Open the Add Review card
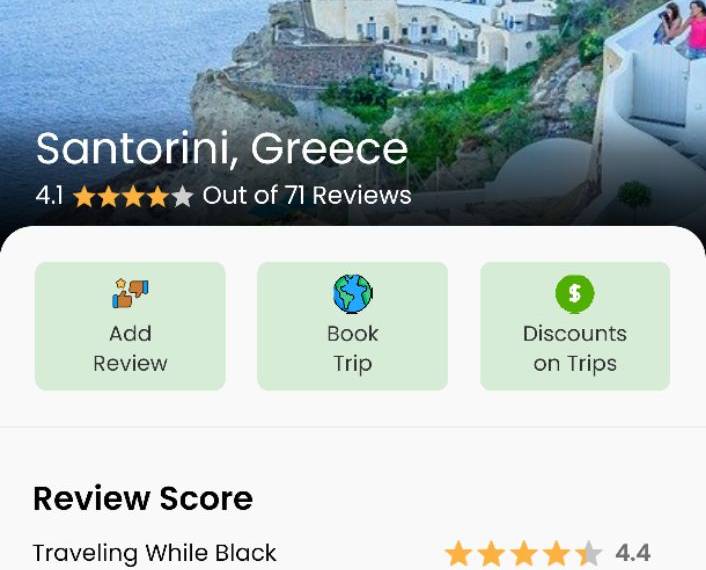 130,326
